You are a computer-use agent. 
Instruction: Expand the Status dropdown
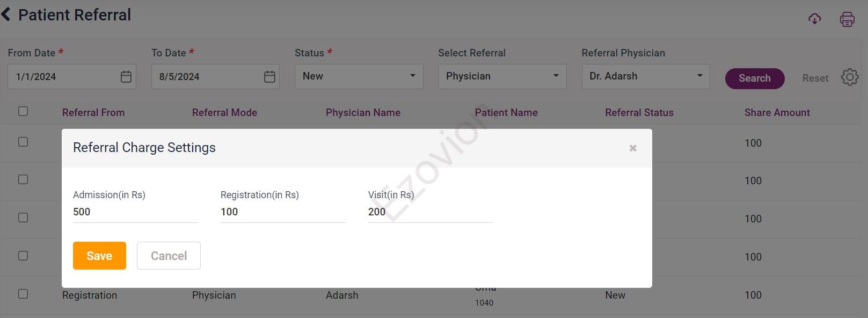click(x=359, y=76)
